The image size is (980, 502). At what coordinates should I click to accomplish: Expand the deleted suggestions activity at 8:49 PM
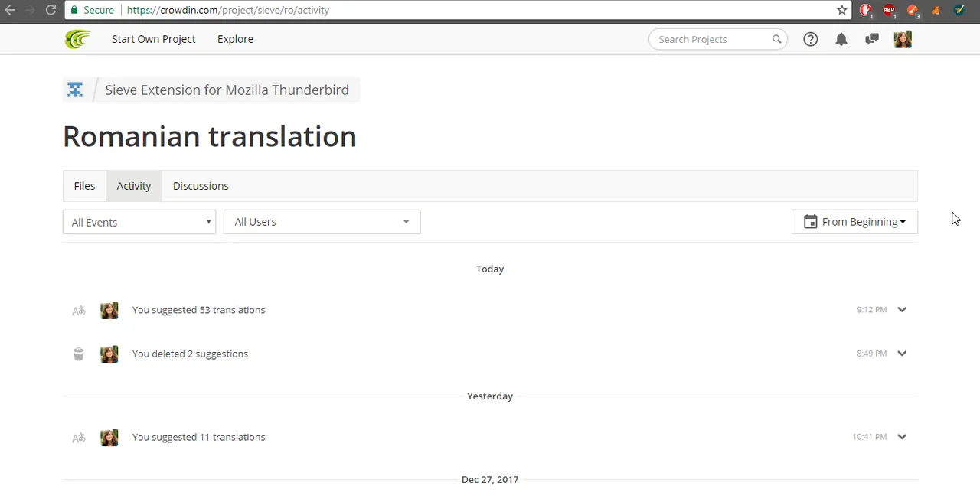coord(902,354)
